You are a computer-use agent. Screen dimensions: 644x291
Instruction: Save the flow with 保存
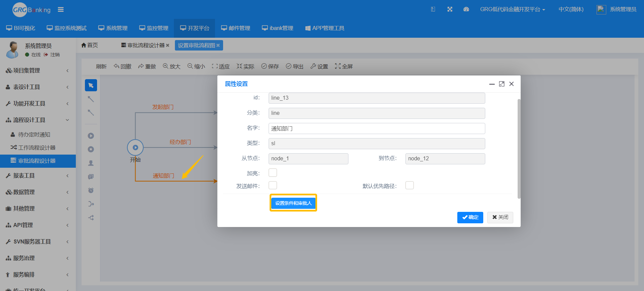coord(270,66)
